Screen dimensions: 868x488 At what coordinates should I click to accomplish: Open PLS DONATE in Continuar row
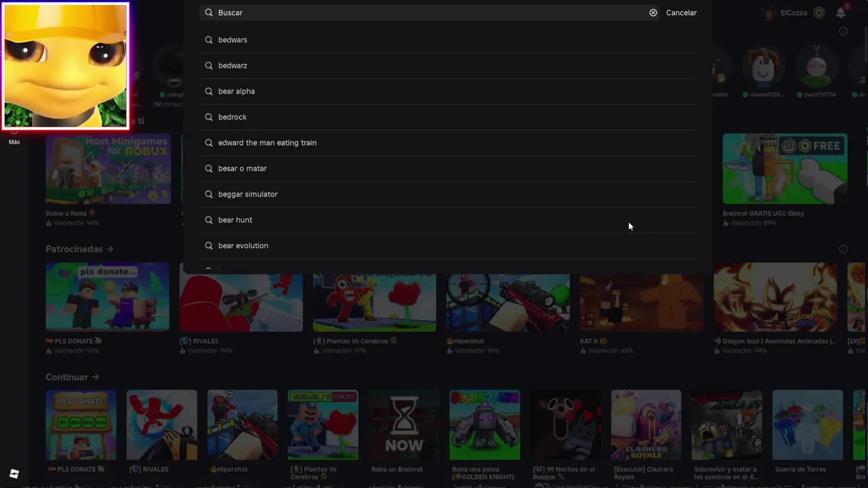tap(81, 425)
